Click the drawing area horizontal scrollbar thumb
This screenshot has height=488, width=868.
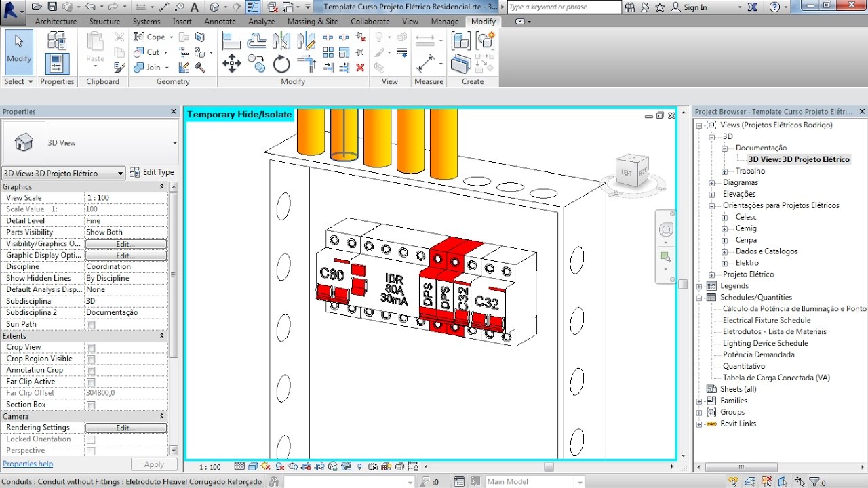pos(549,467)
